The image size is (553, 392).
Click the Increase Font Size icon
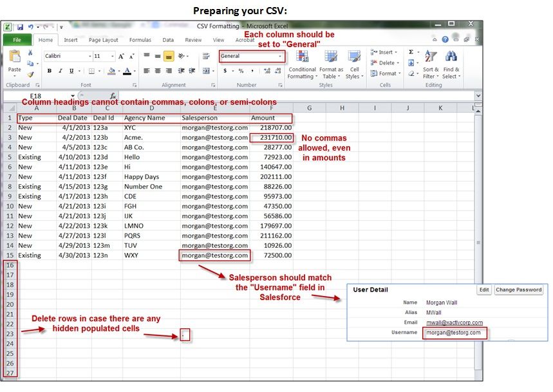click(x=121, y=56)
